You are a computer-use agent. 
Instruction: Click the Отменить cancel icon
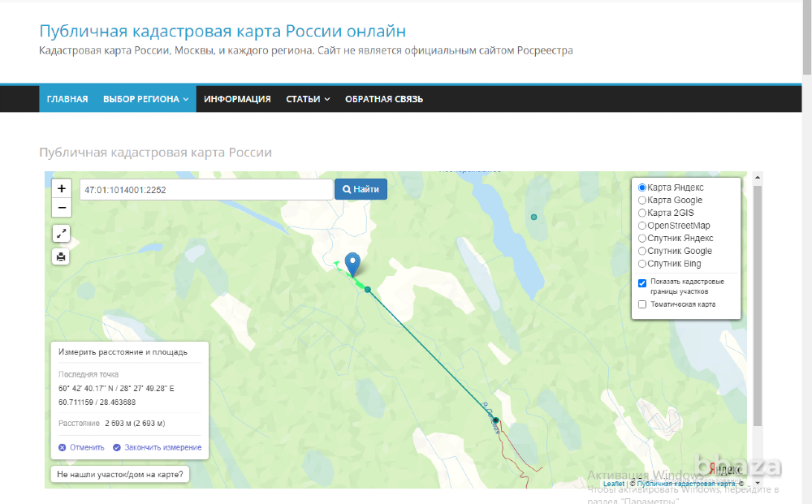click(x=63, y=447)
